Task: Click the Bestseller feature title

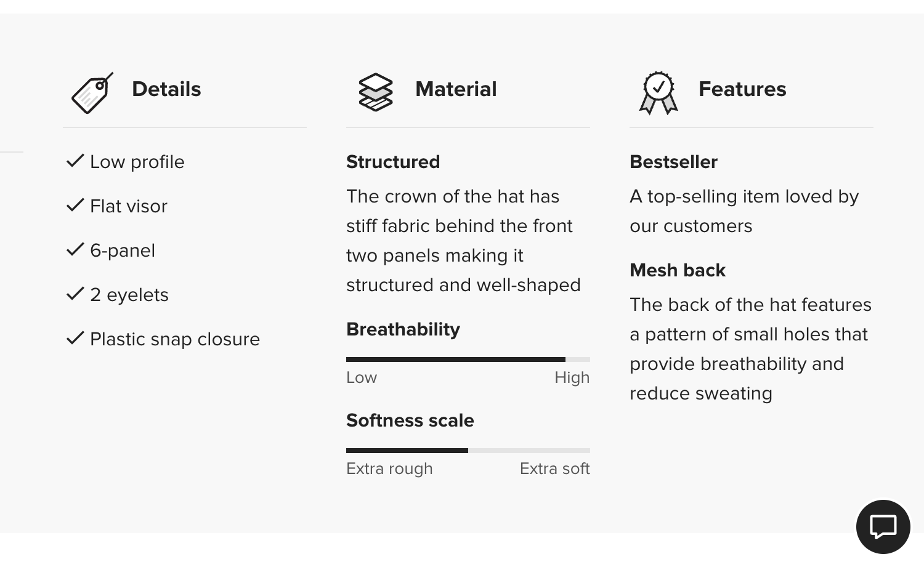Action: [673, 162]
